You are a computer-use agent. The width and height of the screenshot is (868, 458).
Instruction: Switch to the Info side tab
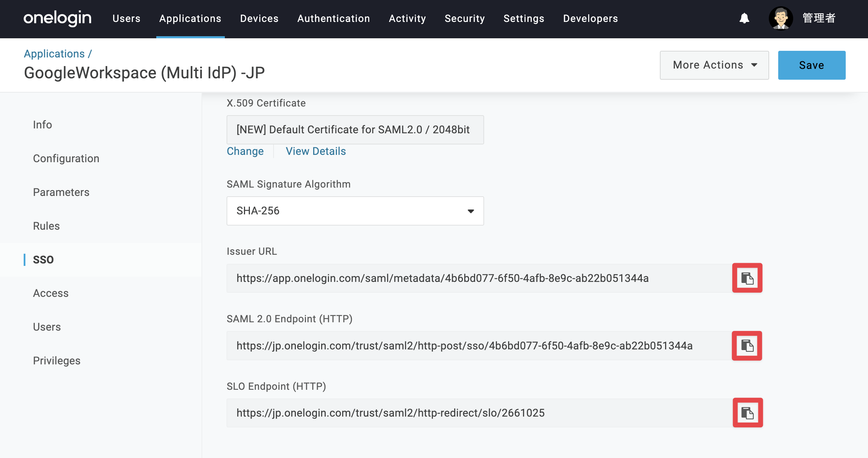pos(42,125)
